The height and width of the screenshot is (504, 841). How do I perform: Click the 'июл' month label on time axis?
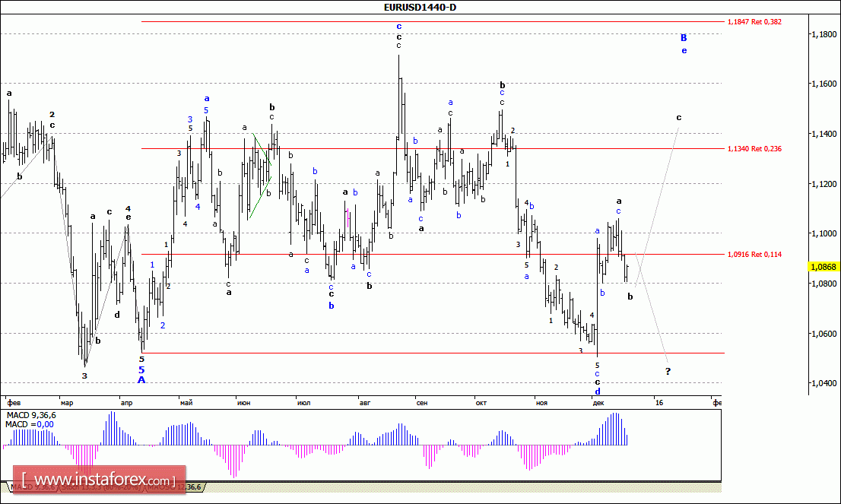[x=303, y=403]
